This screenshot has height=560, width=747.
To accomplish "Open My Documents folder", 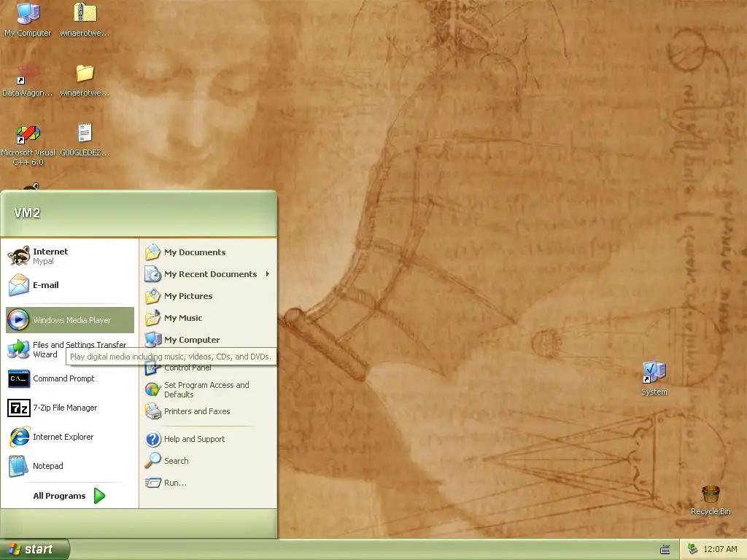I will pos(209,252).
